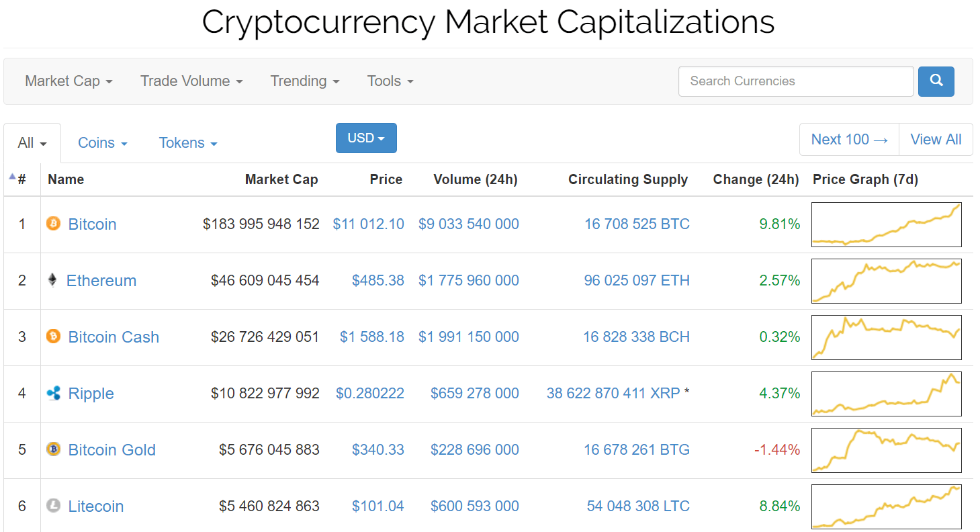Click the magnifier search button
The image size is (980, 532).
(936, 81)
